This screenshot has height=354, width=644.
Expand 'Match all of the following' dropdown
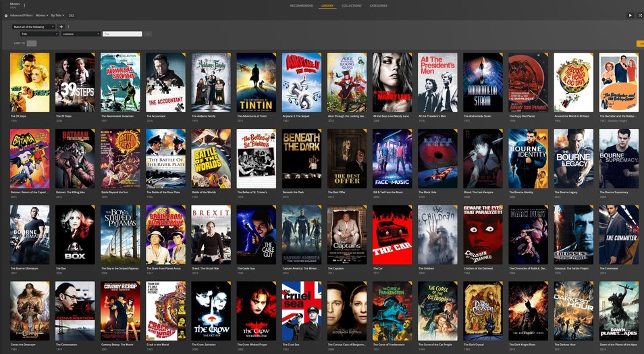coord(34,27)
